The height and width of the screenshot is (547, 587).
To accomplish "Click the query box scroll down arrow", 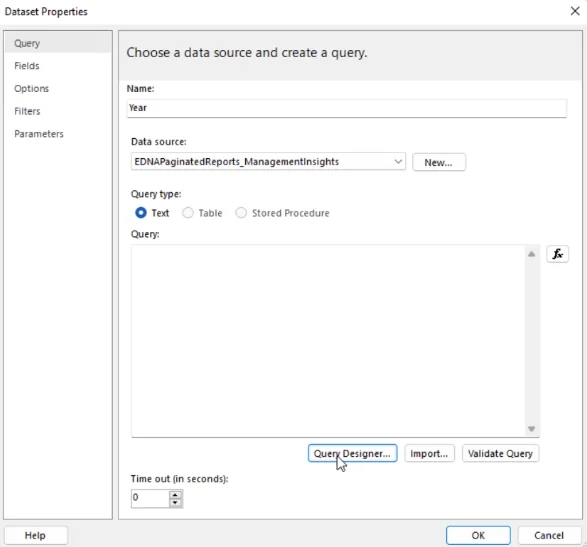I will (531, 429).
